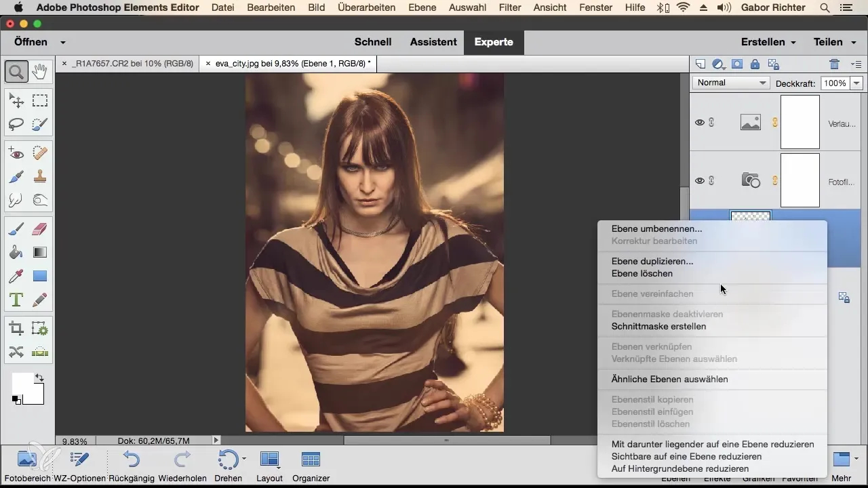Click the background color swatch

[x=37, y=397]
